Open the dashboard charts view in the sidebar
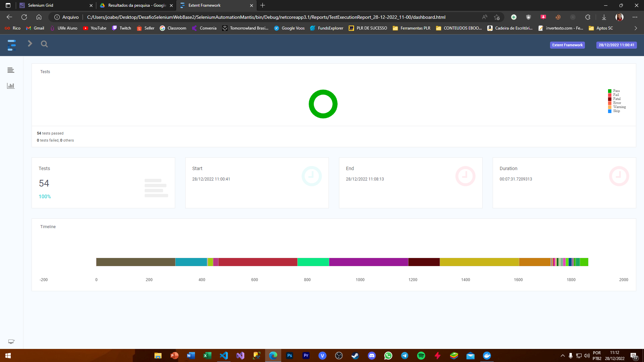Screen dimensions: 644x362 tap(11, 86)
